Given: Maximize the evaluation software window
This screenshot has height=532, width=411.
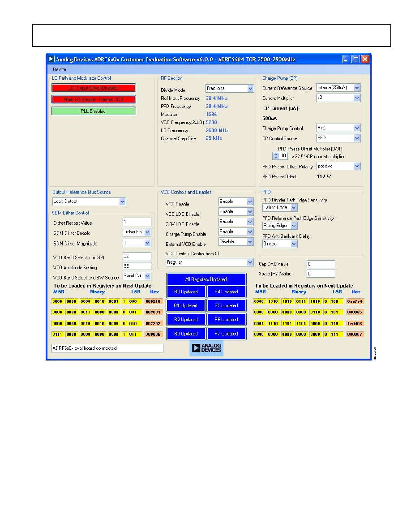Looking at the screenshot, I should coord(355,60).
